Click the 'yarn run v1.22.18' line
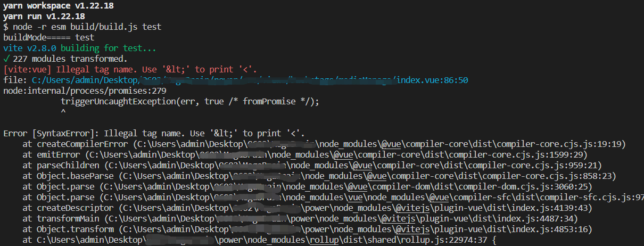The height and width of the screenshot is (246, 644). [x=44, y=16]
